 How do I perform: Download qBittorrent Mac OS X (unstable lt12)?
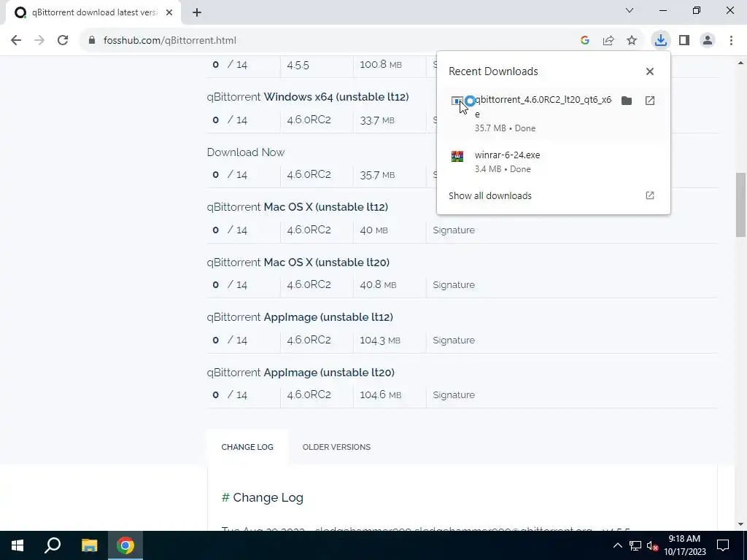(298, 207)
